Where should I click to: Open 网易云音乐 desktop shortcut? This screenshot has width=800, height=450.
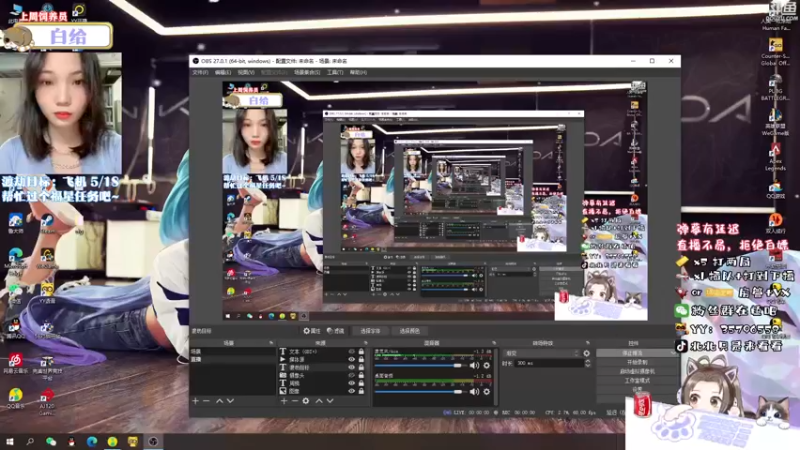point(15,363)
